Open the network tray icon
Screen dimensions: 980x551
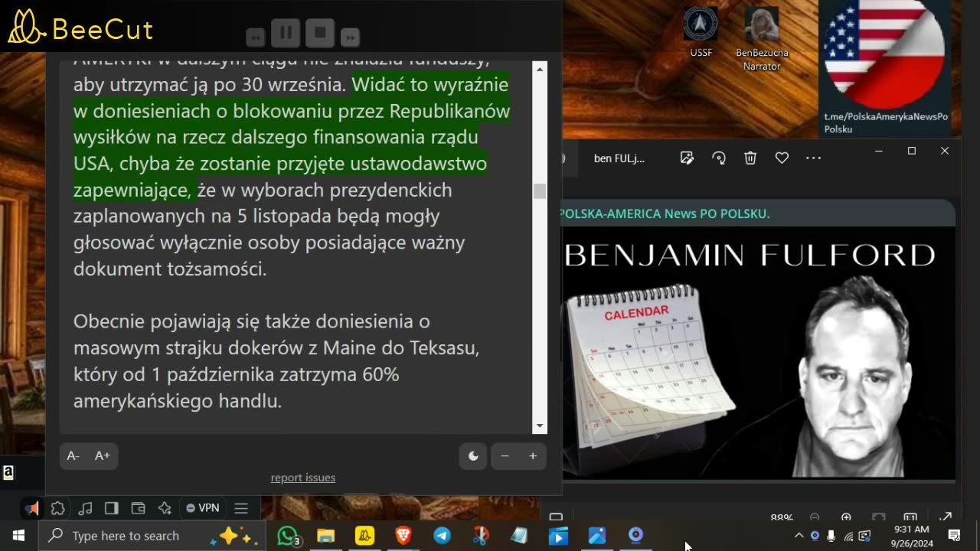click(x=848, y=536)
